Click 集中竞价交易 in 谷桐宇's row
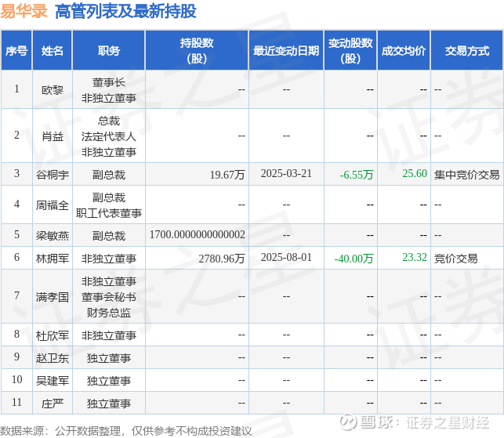 point(466,175)
